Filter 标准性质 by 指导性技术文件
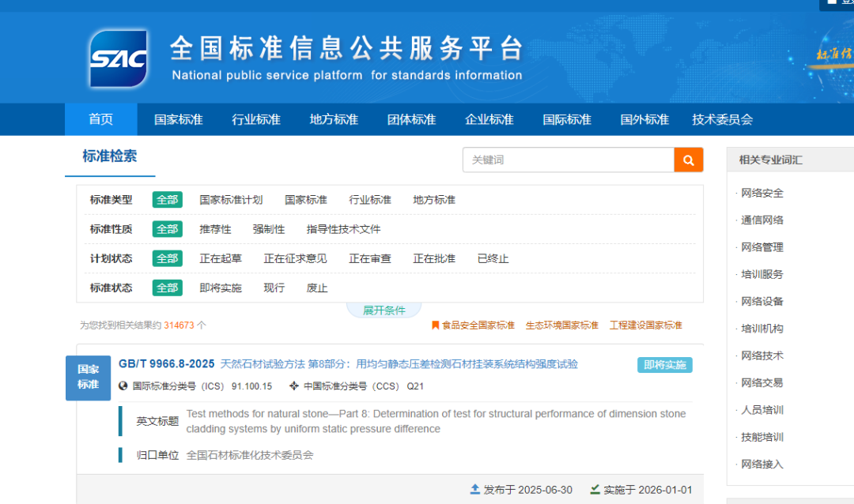 pyautogui.click(x=343, y=229)
